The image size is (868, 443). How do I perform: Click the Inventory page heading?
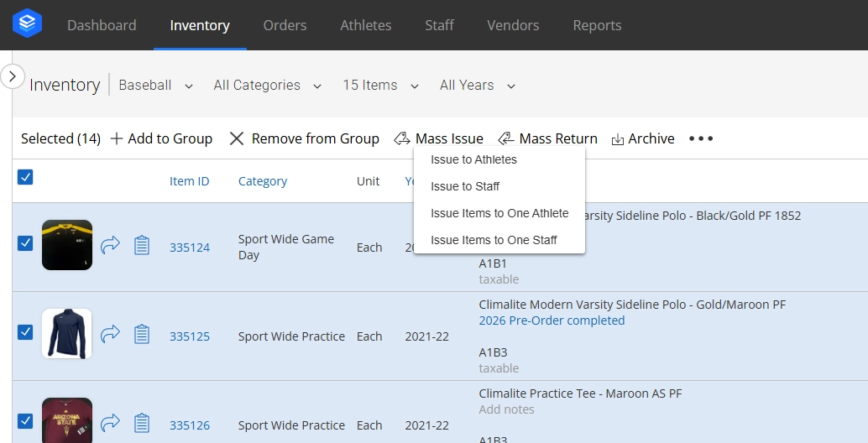point(64,86)
